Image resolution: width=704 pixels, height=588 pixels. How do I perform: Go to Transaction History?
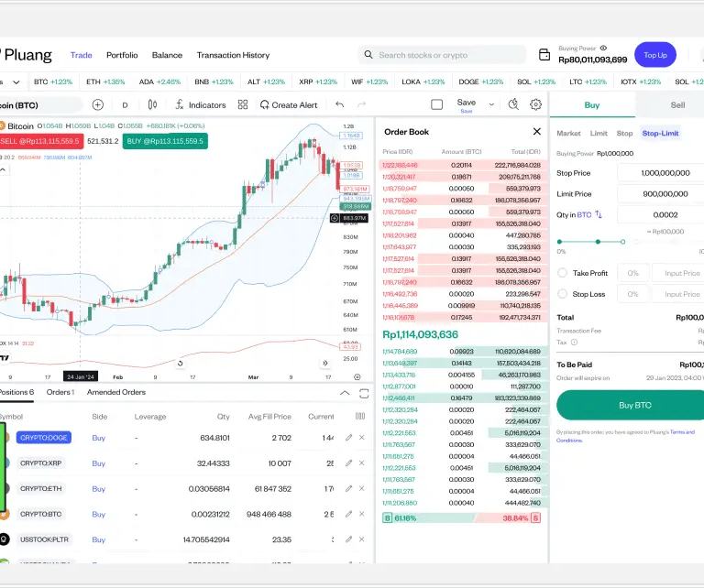tap(233, 55)
